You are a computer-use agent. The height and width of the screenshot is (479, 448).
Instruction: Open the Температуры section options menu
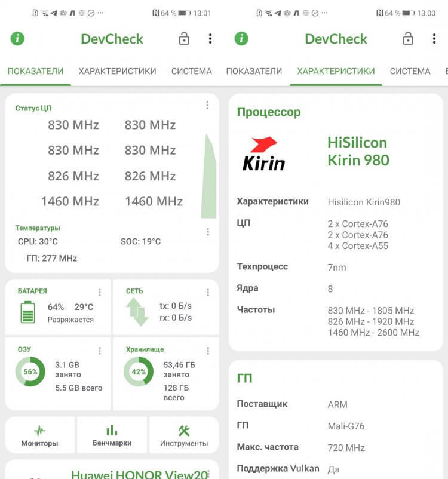(208, 232)
